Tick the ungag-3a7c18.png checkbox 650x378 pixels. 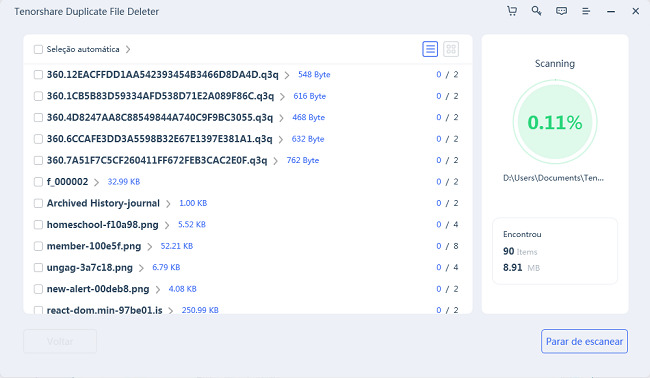(38, 267)
